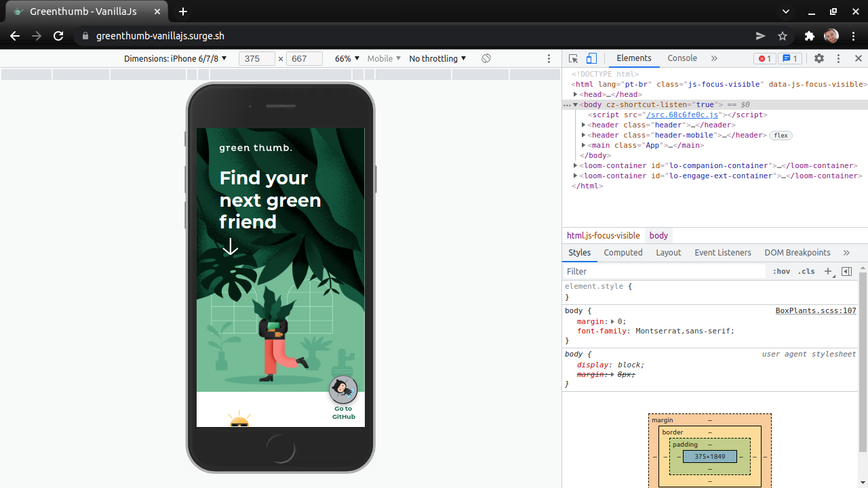Select html.js-focus-visible breadcrumb
This screenshot has width=868, height=488.
(604, 235)
